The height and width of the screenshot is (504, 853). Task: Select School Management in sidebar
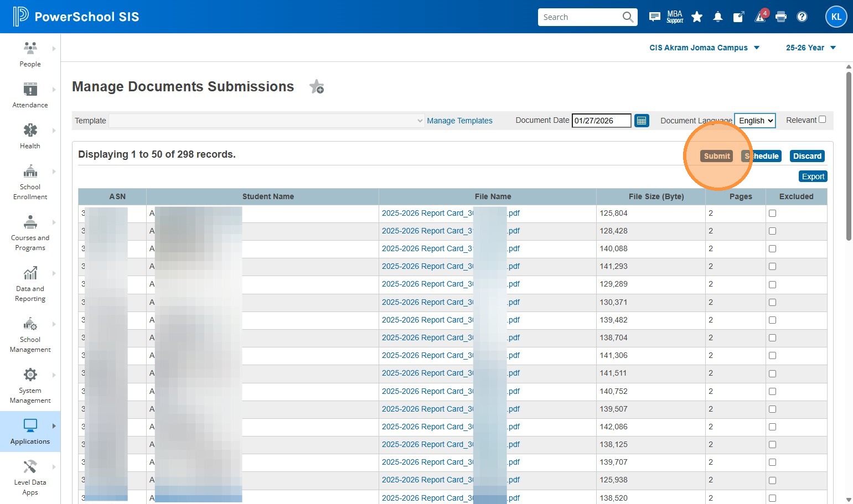click(30, 335)
